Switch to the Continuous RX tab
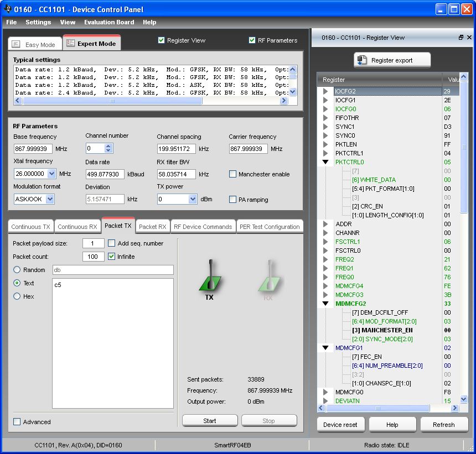This screenshot has height=454, width=476. [x=77, y=227]
